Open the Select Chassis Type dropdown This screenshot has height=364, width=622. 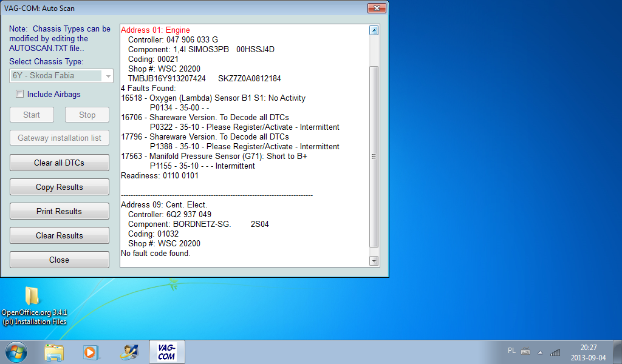click(61, 76)
